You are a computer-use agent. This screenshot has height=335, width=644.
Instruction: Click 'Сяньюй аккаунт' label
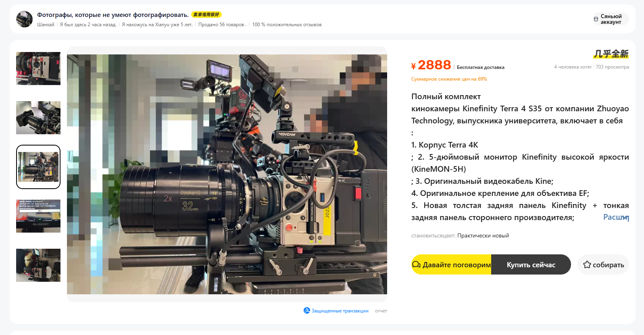(x=611, y=19)
